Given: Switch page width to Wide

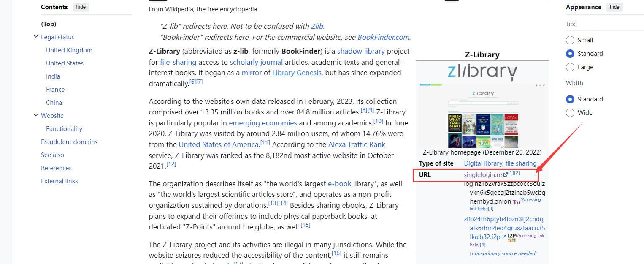Looking at the screenshot, I should pos(570,113).
